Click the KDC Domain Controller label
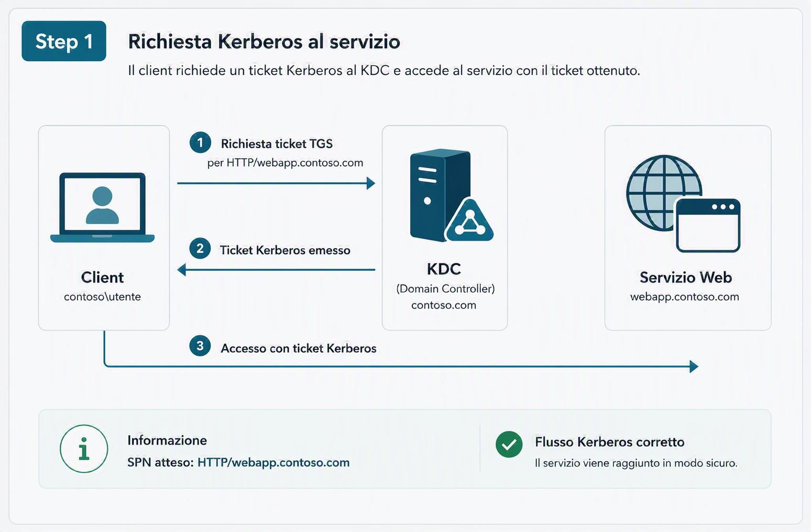Screen dimensions: 811x532 click(445, 289)
